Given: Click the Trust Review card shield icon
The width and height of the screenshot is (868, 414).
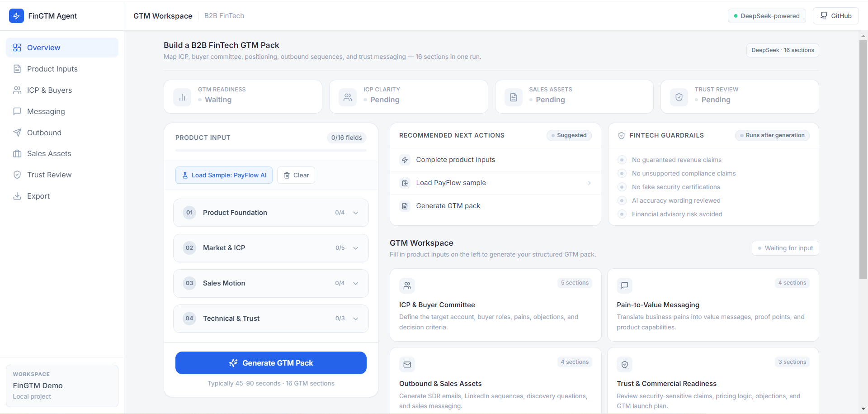Looking at the screenshot, I should [679, 97].
